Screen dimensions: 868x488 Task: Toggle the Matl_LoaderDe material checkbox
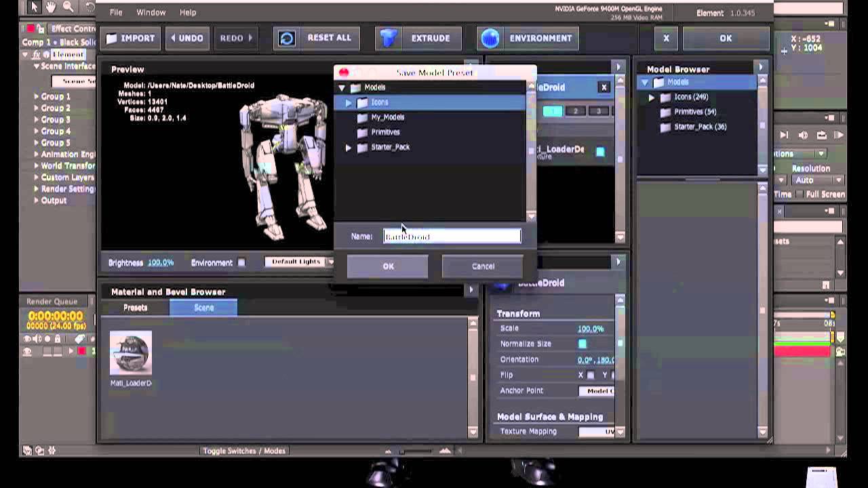coord(600,152)
